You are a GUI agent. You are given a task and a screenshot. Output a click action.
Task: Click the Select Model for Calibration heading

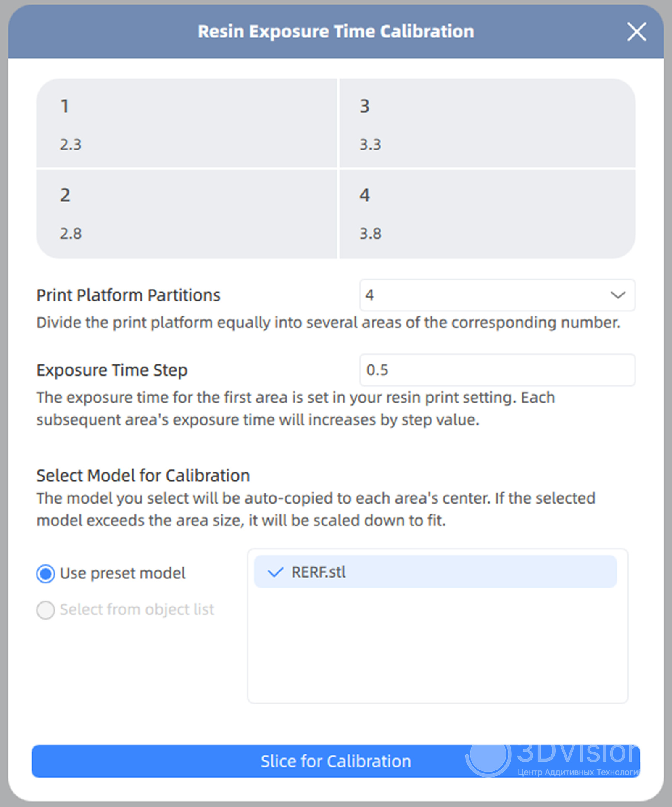tap(143, 476)
